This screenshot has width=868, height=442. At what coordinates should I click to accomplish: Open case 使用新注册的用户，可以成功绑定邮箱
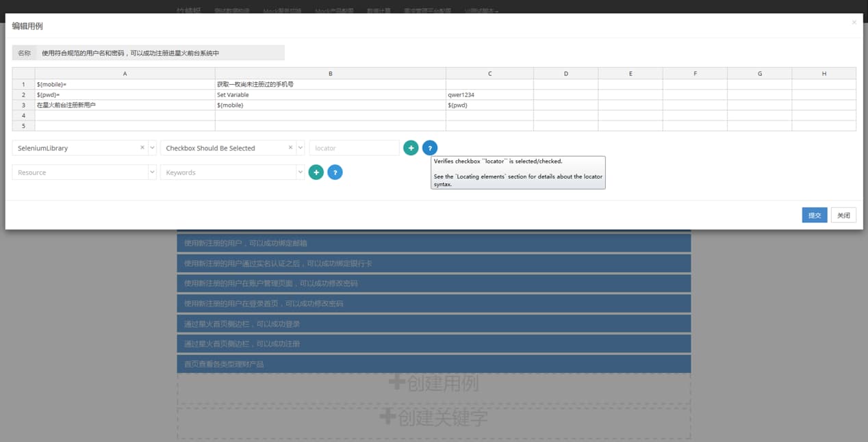433,243
